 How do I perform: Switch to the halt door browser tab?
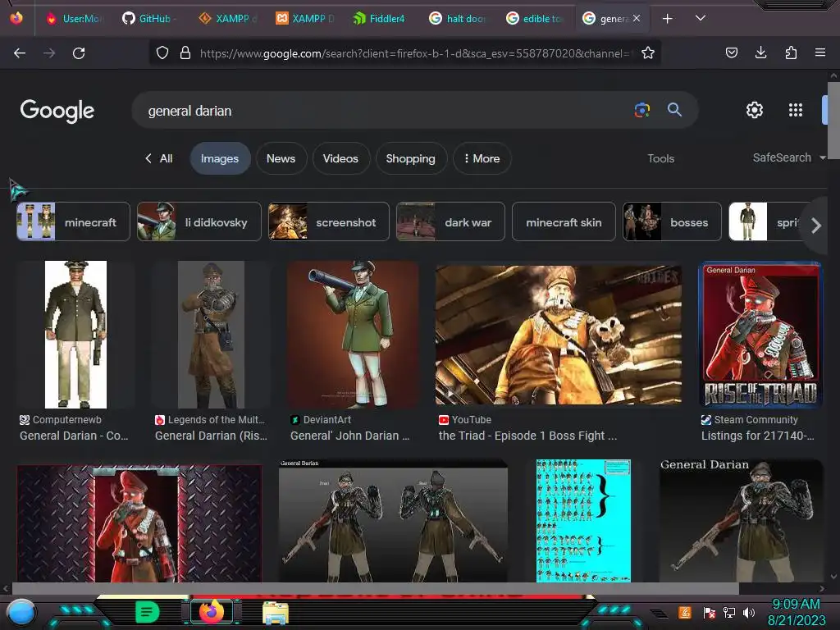click(458, 18)
